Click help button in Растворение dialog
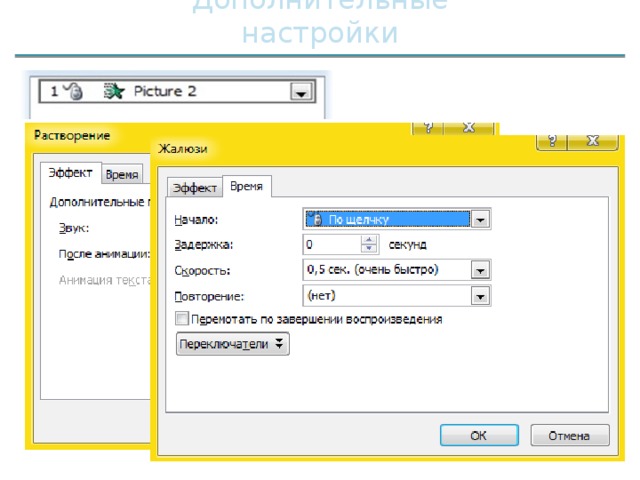This screenshot has width=640, height=480. tap(428, 128)
